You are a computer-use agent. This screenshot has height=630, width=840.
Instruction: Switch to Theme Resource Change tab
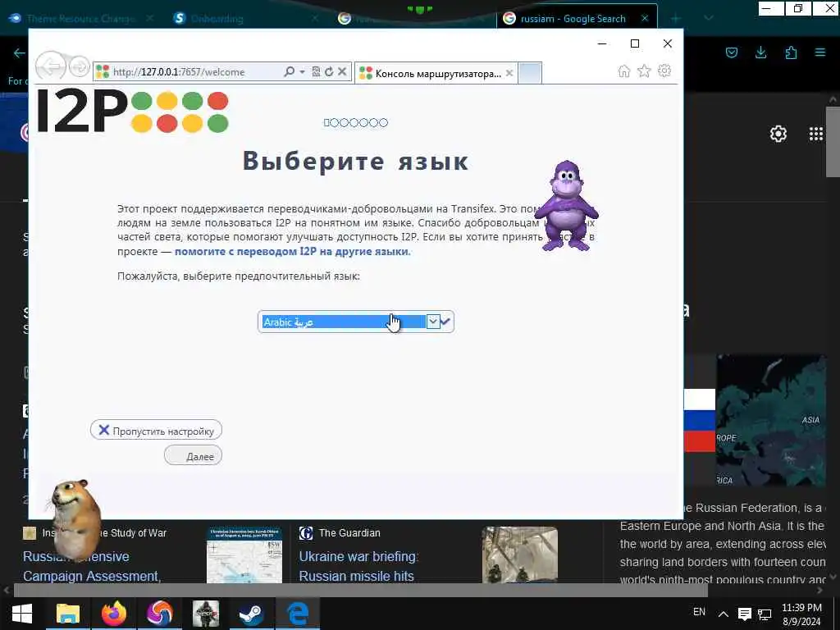point(80,19)
